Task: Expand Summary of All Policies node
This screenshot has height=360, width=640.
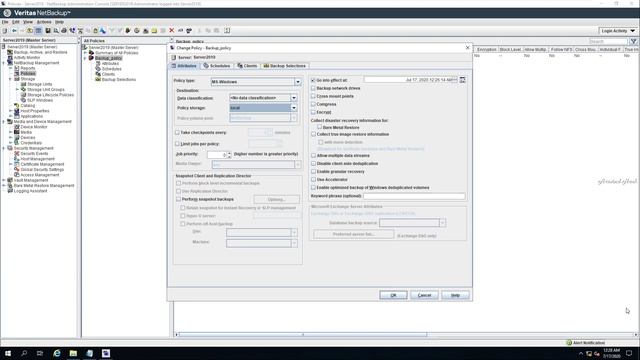Action: pyautogui.click(x=86, y=53)
